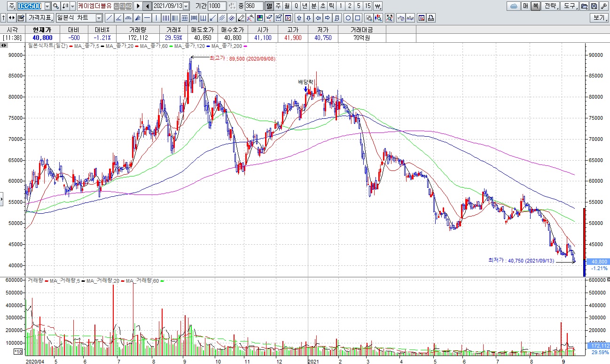The image size is (610, 364).
Task: Click the floppy disk save icon
Action: pos(594,6)
